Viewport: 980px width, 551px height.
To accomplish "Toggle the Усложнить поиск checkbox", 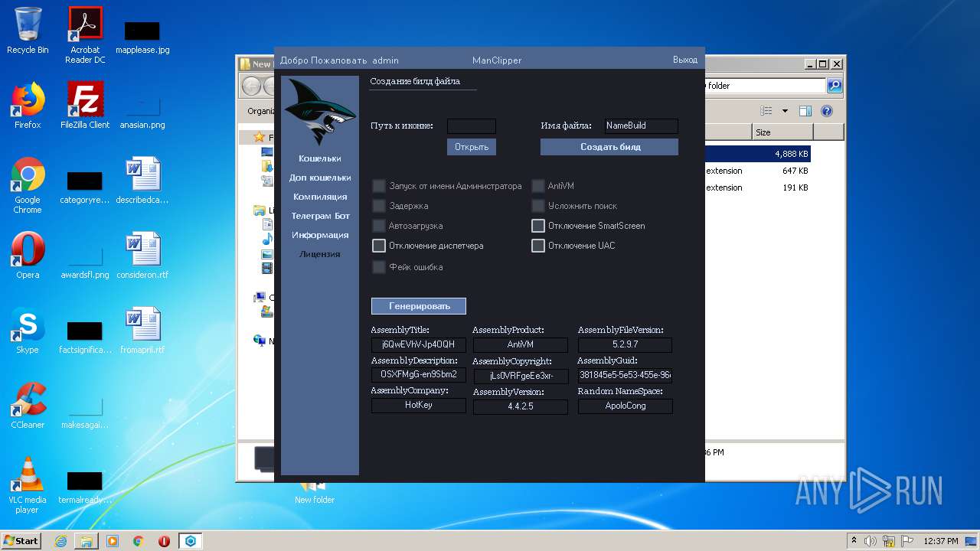I will point(537,206).
